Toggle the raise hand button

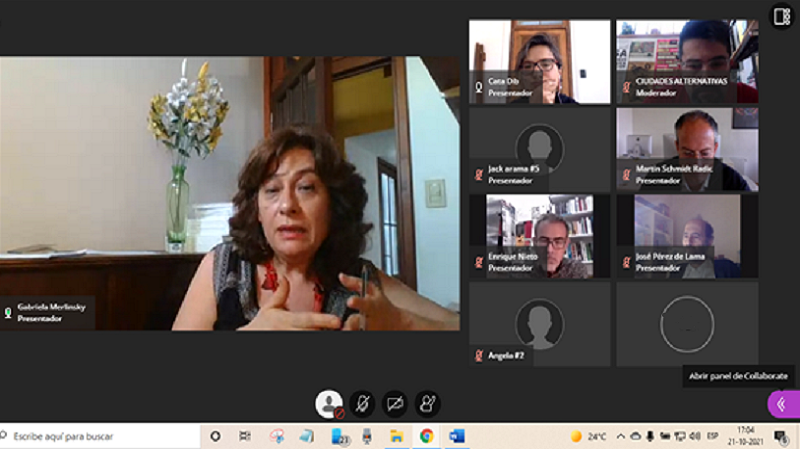pyautogui.click(x=428, y=404)
